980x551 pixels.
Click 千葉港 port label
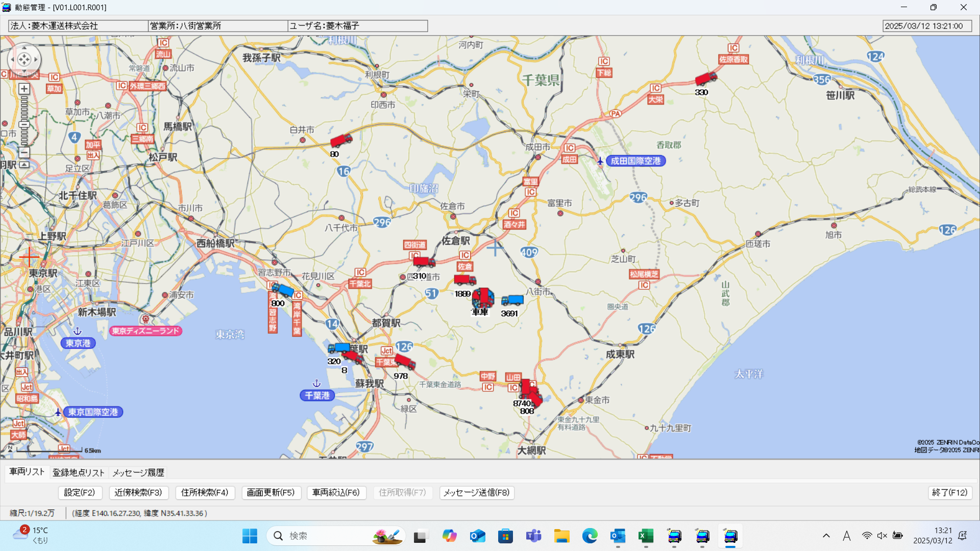click(x=317, y=395)
